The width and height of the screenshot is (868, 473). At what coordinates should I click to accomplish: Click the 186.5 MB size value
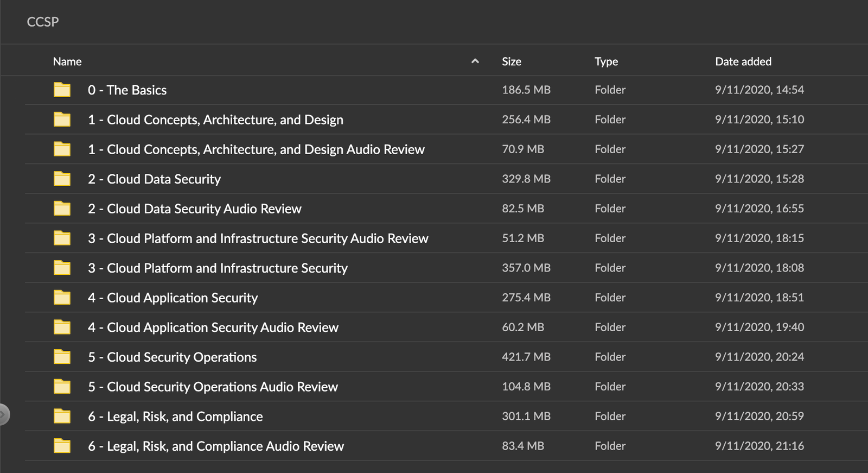pyautogui.click(x=526, y=90)
